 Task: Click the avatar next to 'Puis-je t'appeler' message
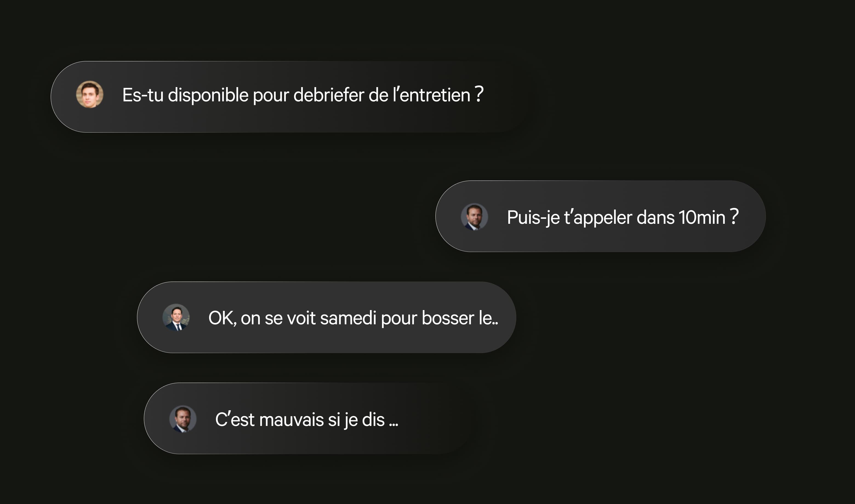474,217
